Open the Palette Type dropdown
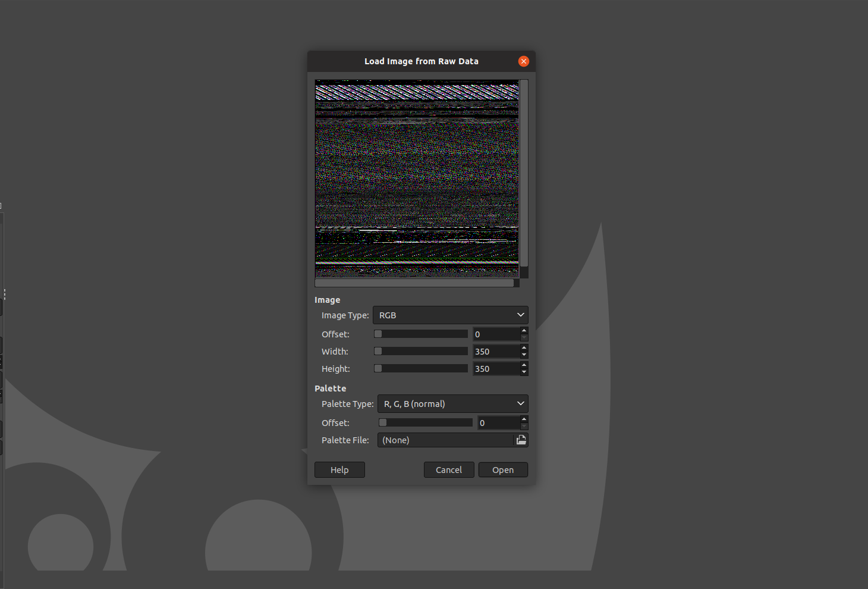 point(452,404)
